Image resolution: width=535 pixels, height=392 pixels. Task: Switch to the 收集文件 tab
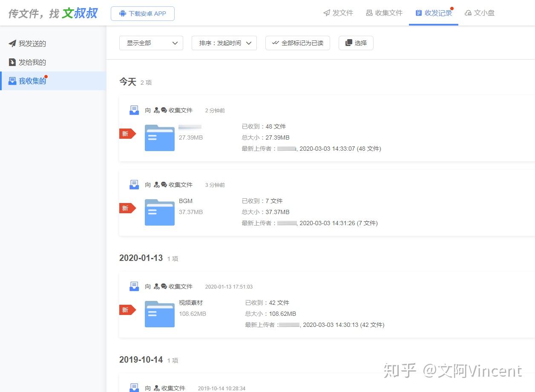(384, 13)
